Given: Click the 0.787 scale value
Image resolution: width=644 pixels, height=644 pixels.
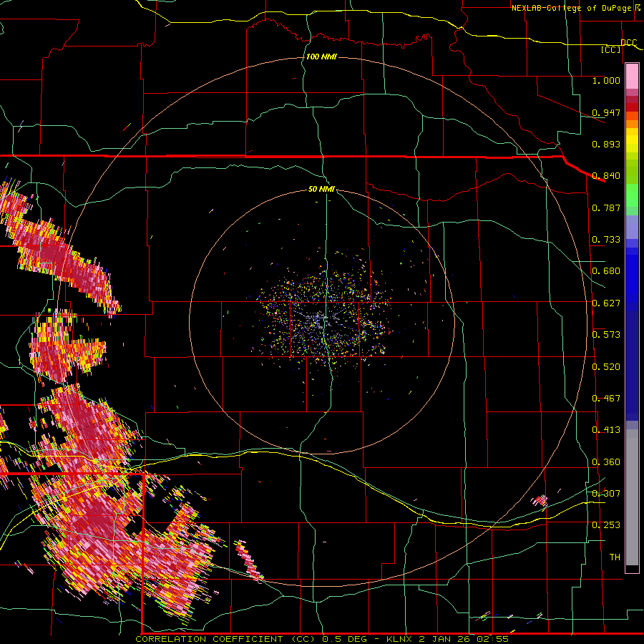Looking at the screenshot, I should (606, 208).
